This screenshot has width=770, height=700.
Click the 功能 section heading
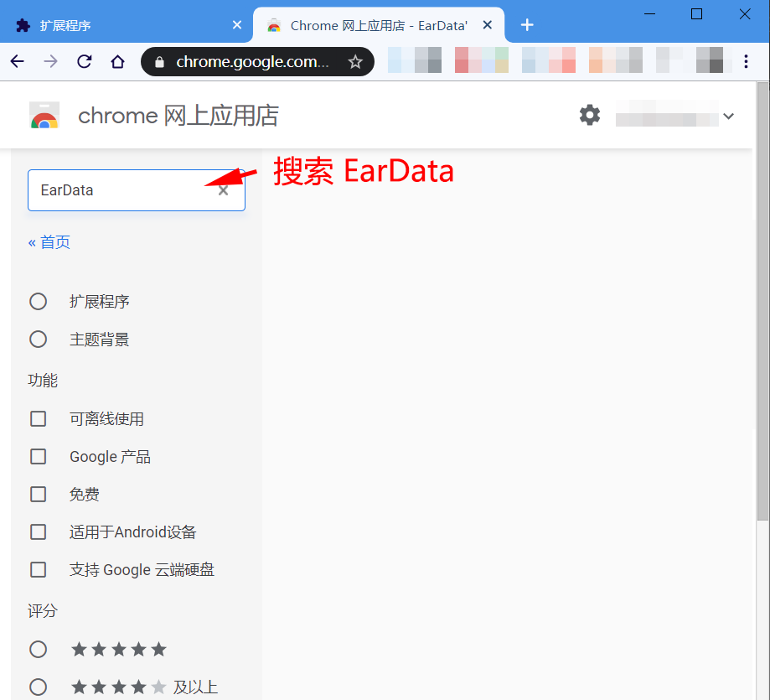click(43, 381)
